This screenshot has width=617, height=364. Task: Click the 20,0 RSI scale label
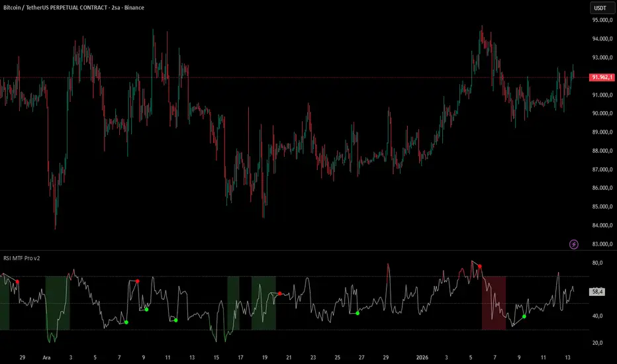point(597,343)
